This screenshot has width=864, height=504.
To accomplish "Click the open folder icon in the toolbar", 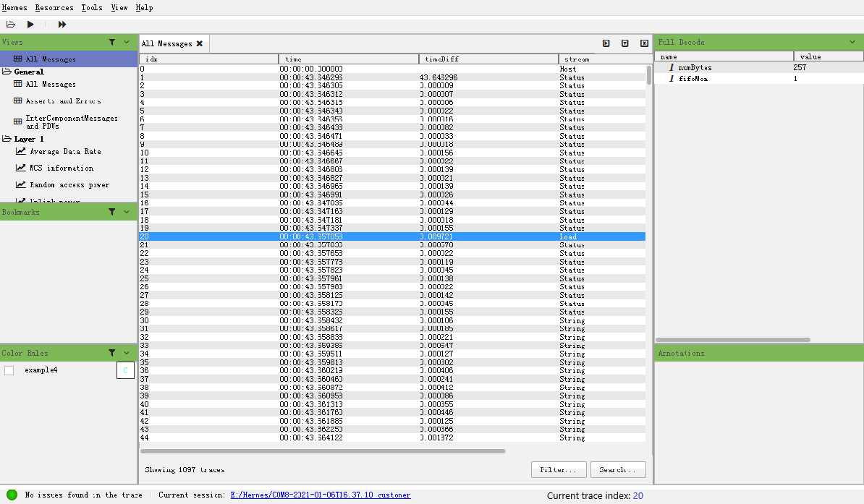I will point(11,25).
